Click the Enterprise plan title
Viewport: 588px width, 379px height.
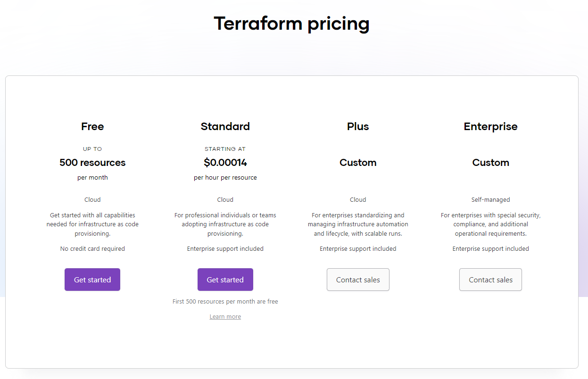coord(490,126)
